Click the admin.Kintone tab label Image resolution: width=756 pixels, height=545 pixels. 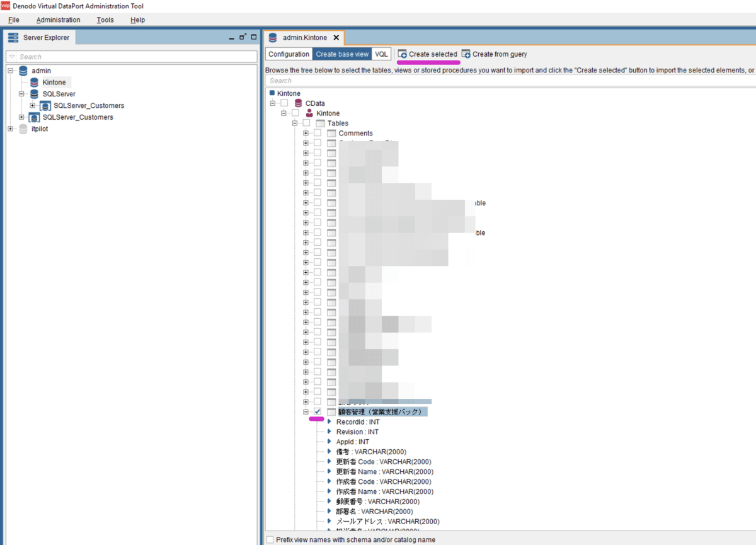pos(305,38)
